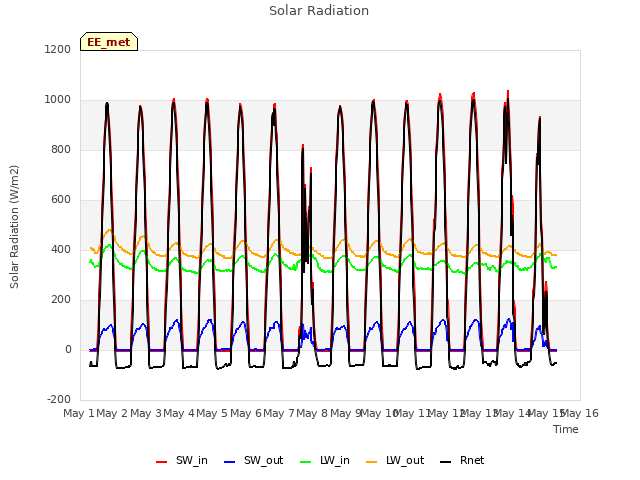
Task: Click the May 8 x-axis tick label
Action: pos(312,414)
